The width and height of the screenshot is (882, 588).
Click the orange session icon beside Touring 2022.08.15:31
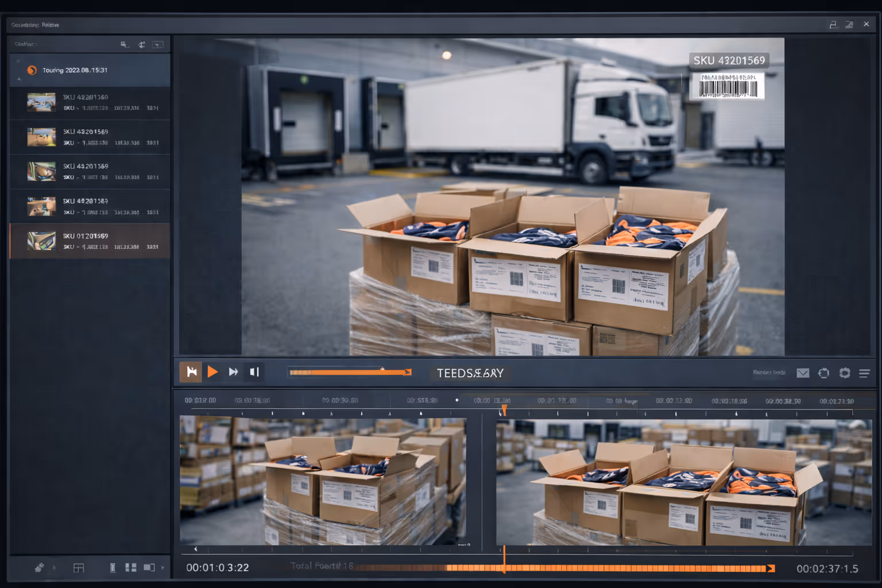32,70
